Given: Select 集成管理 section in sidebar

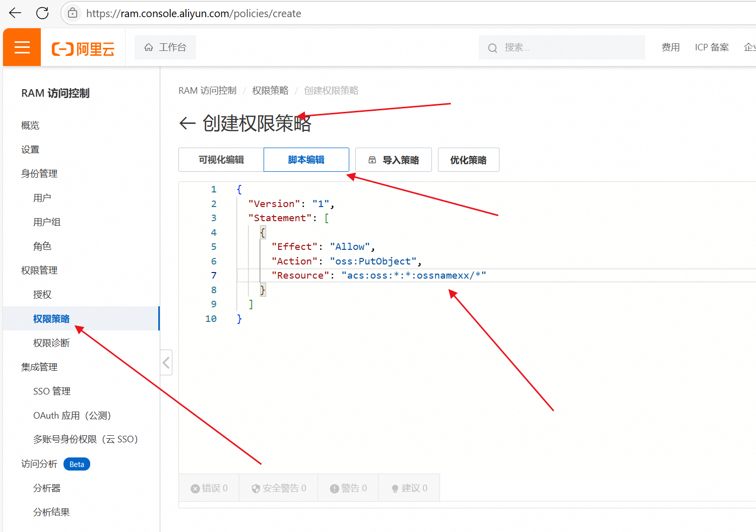Looking at the screenshot, I should pos(39,367).
